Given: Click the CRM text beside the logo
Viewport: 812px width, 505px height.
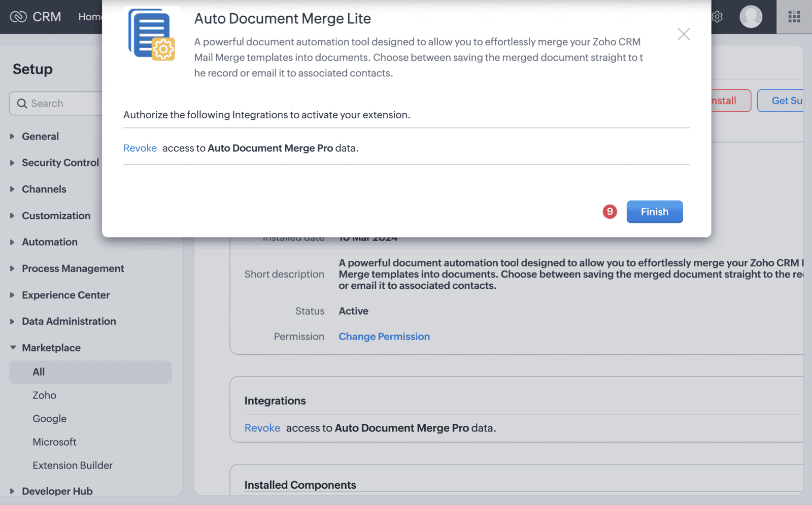Looking at the screenshot, I should [x=47, y=17].
